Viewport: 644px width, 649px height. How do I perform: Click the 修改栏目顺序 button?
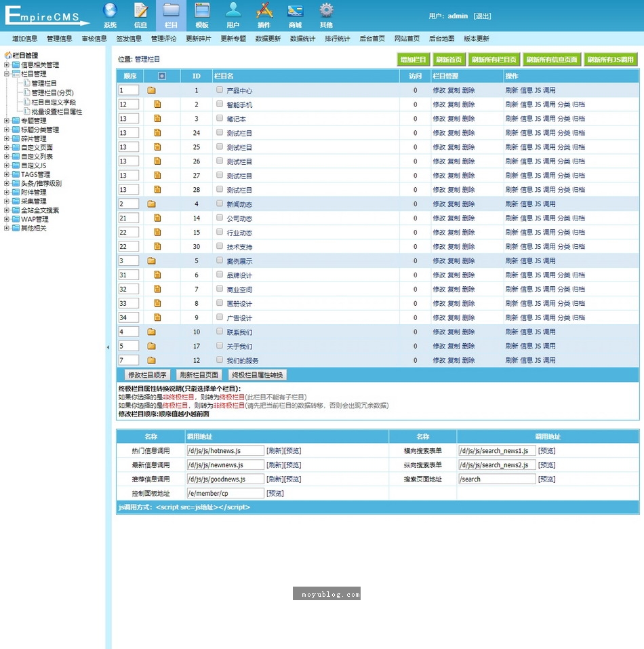pyautogui.click(x=147, y=375)
